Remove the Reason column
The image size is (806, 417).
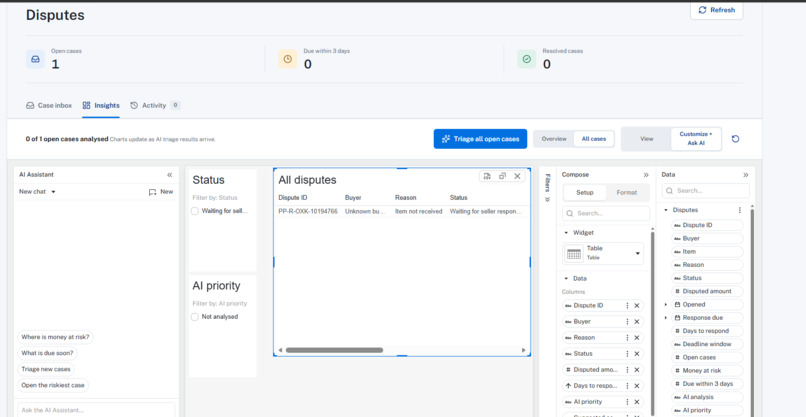(x=637, y=338)
